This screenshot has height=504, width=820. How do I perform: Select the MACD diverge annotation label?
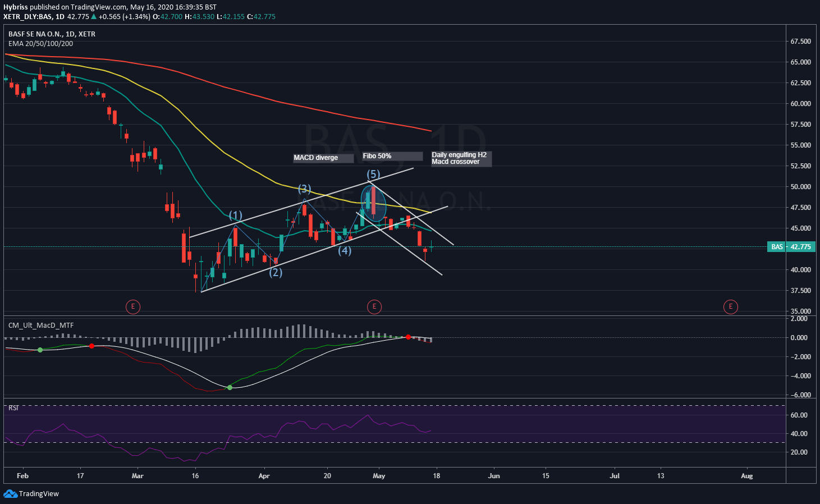click(323, 158)
